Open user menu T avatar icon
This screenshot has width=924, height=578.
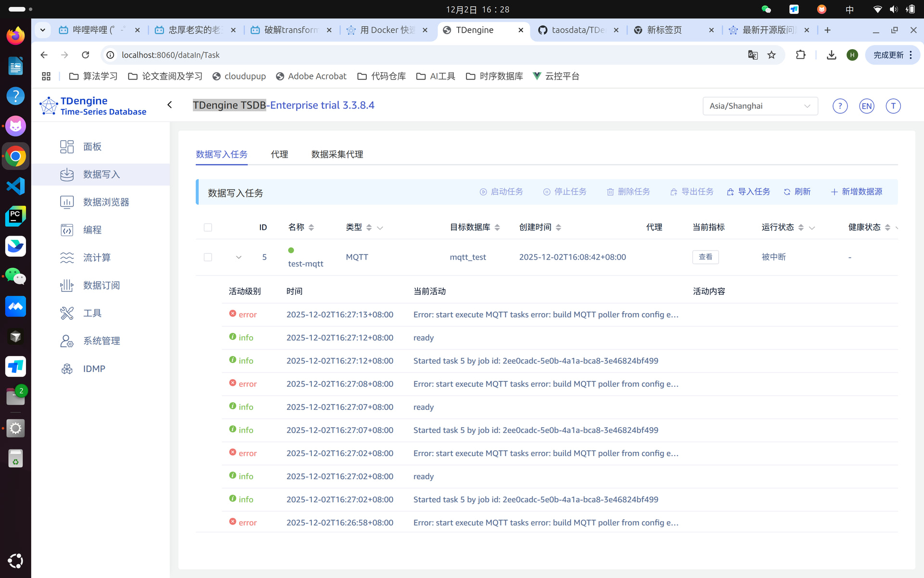click(x=893, y=106)
